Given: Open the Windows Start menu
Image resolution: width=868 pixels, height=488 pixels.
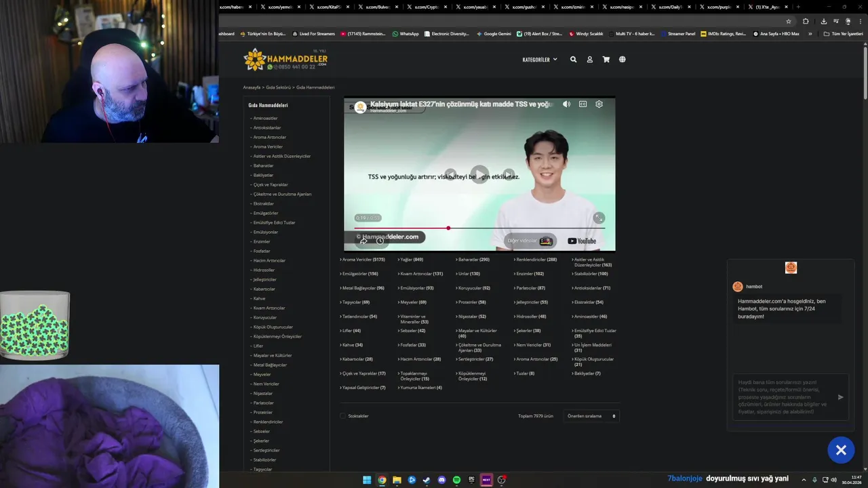Looking at the screenshot, I should point(367,480).
